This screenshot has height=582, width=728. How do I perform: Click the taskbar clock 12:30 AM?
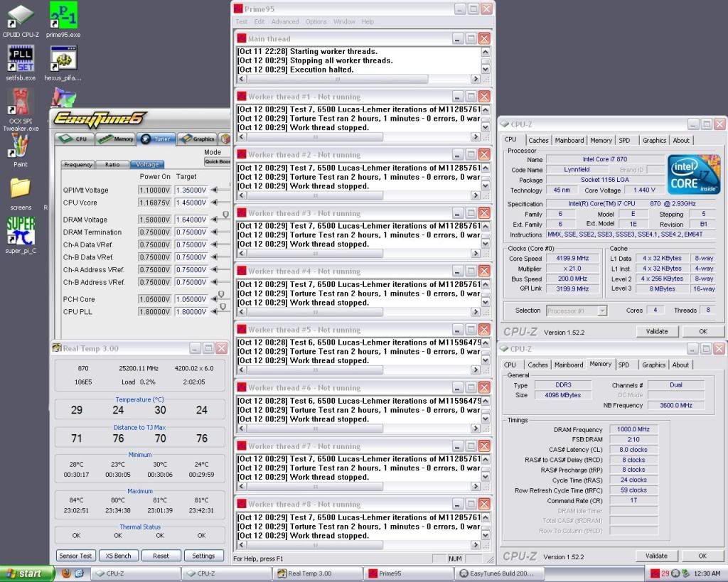coord(707,573)
